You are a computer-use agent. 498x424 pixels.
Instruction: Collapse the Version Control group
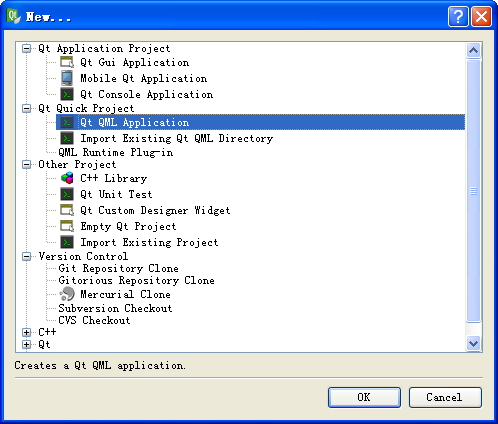26,257
